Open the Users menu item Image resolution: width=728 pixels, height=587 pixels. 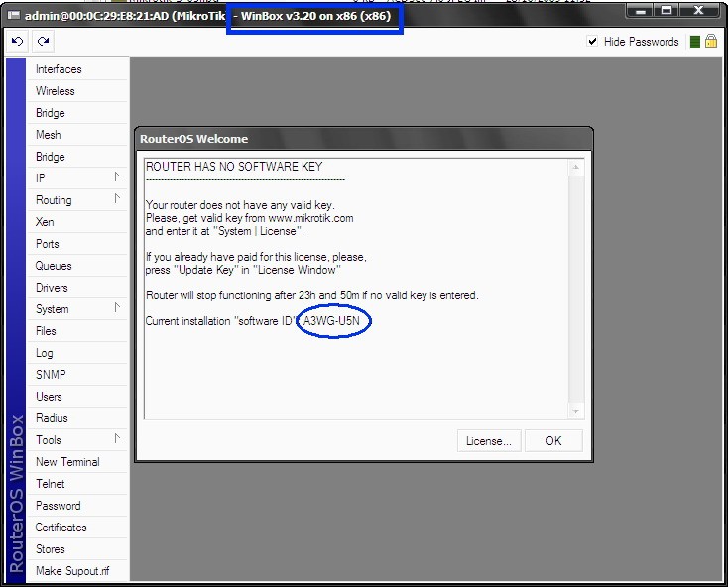pyautogui.click(x=77, y=397)
